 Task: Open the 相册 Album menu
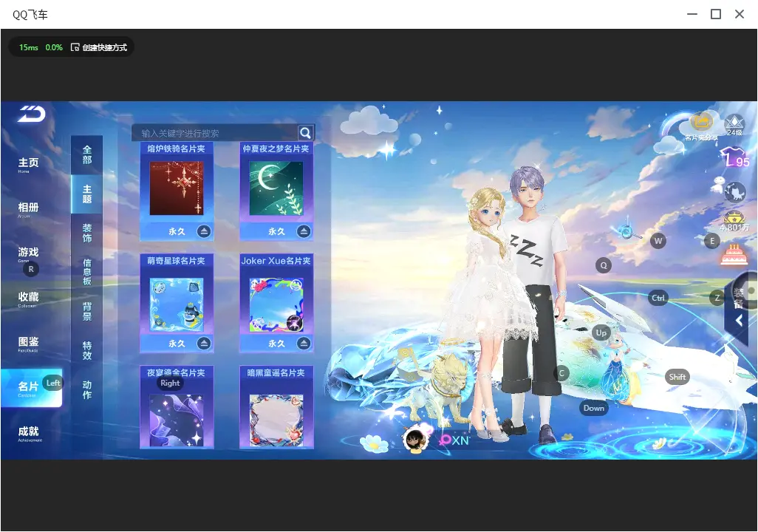click(28, 209)
